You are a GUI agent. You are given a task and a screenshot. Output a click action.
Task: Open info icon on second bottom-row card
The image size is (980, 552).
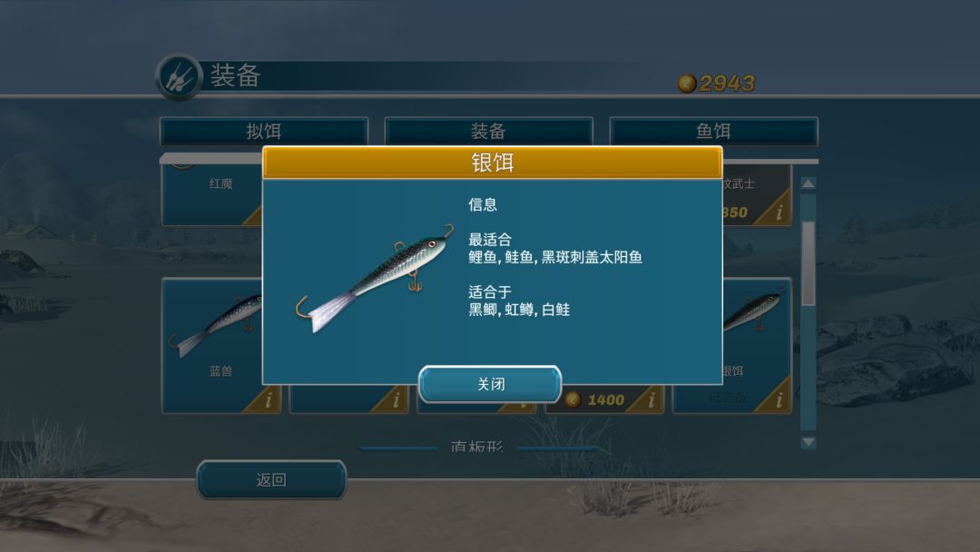click(x=397, y=399)
